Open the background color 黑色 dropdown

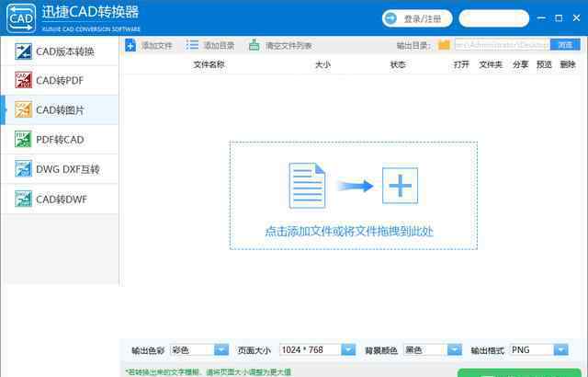pos(454,349)
